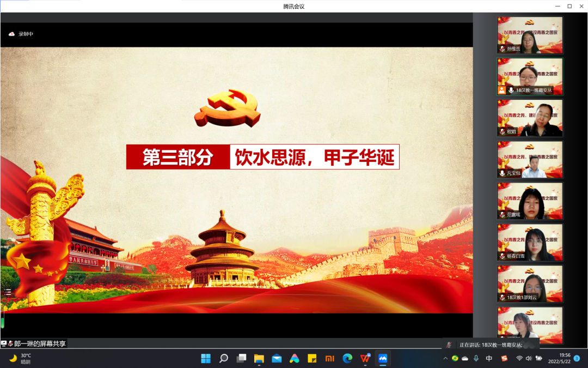This screenshot has height=368, width=588.
Task: Maximize the 腾讯会议 window
Action: [569, 6]
